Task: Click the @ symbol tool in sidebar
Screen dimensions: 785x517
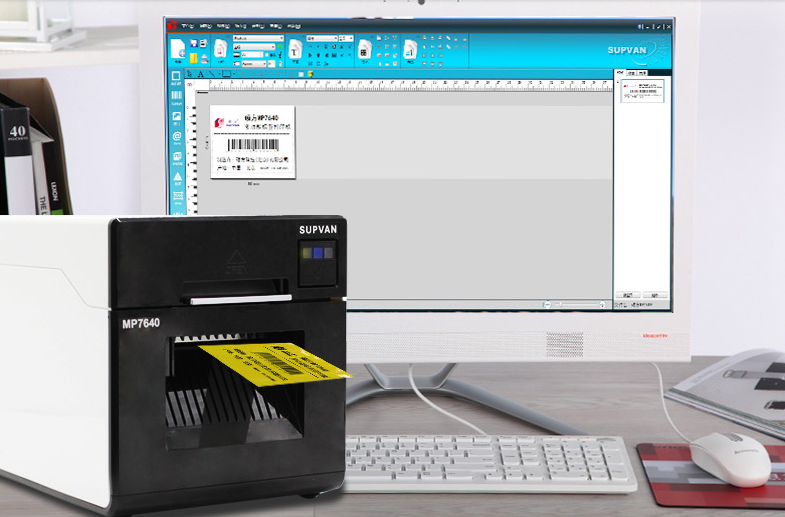Action: click(176, 136)
